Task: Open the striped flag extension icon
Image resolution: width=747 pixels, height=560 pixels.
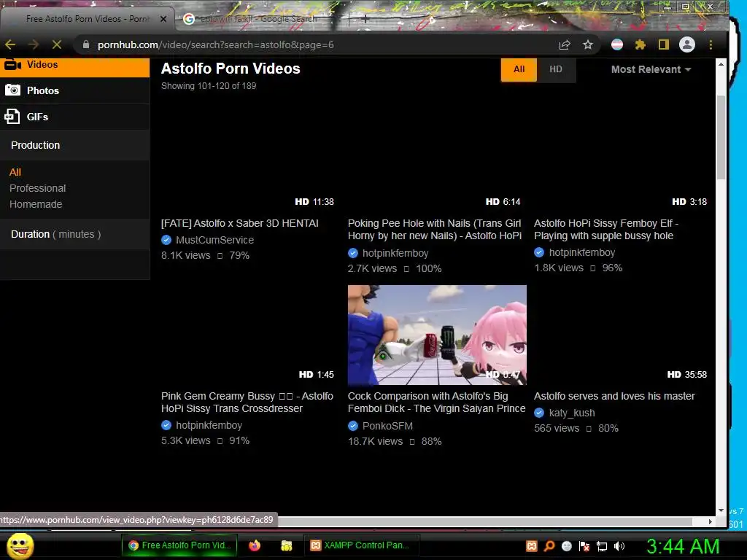Action: pyautogui.click(x=617, y=44)
